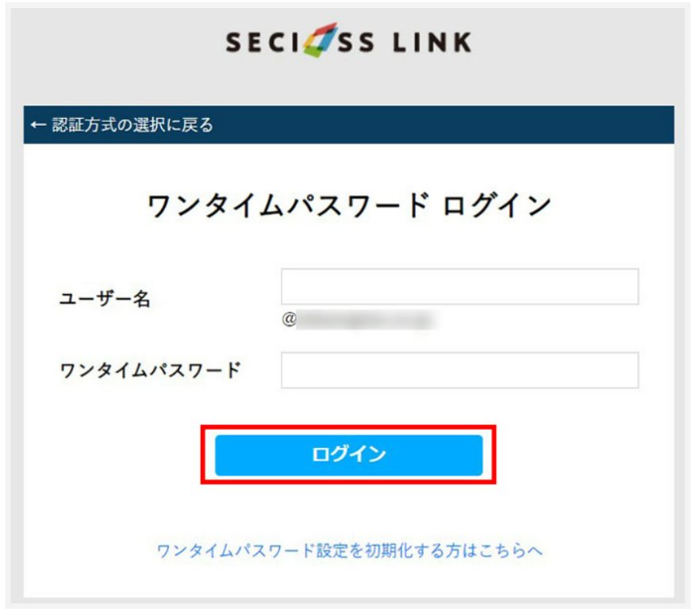Click the left arrow icon in navy bar
The height and width of the screenshot is (616, 695).
click(38, 125)
